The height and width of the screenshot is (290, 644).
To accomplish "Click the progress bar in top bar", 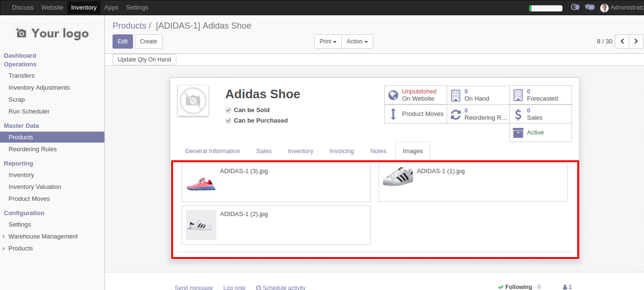I will [546, 8].
